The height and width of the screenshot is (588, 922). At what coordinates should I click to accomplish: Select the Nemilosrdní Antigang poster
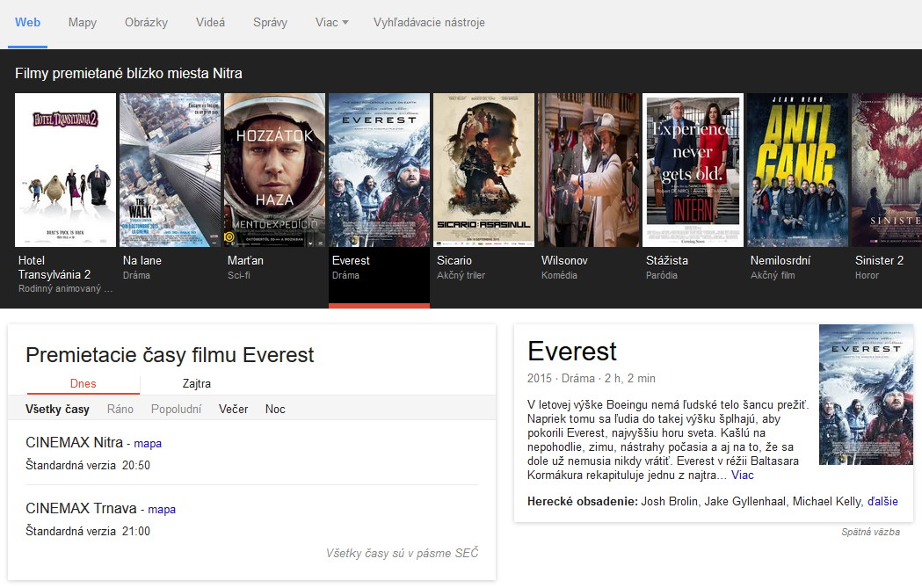coord(798,170)
